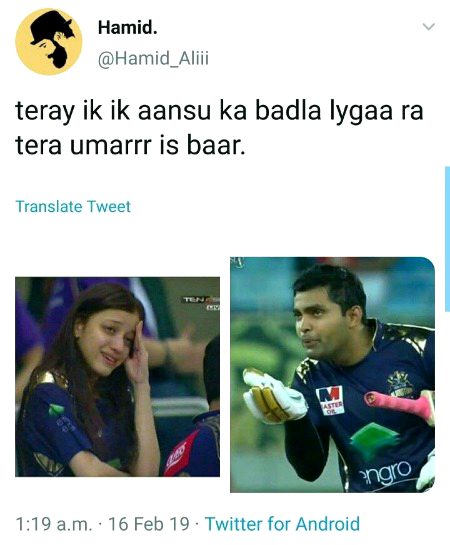Click the 1:19 a.m. timestamp
The height and width of the screenshot is (545, 450).
tap(54, 524)
